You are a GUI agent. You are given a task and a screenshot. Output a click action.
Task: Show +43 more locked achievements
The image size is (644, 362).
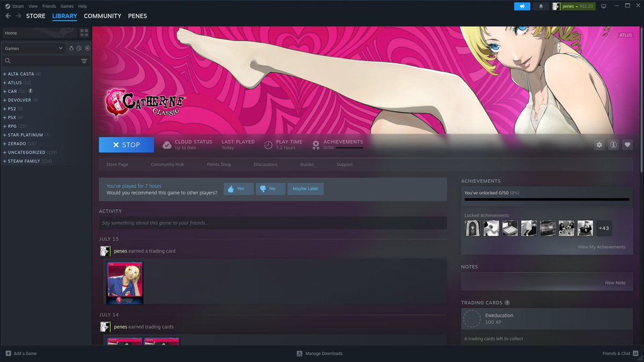coord(604,228)
